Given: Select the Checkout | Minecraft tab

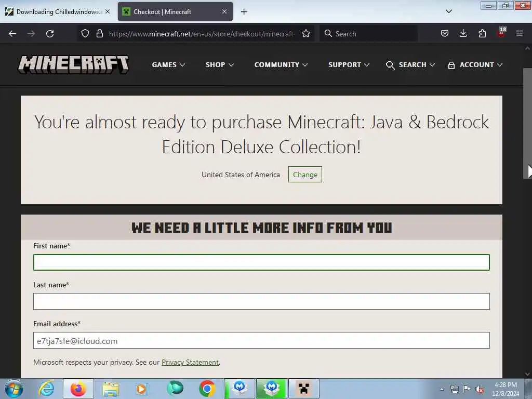Looking at the screenshot, I should [175, 11].
